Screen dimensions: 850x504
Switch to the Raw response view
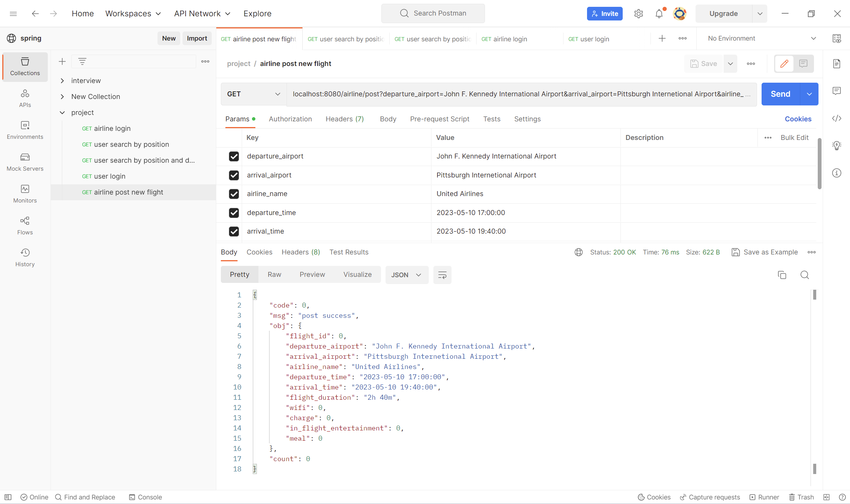(x=274, y=275)
